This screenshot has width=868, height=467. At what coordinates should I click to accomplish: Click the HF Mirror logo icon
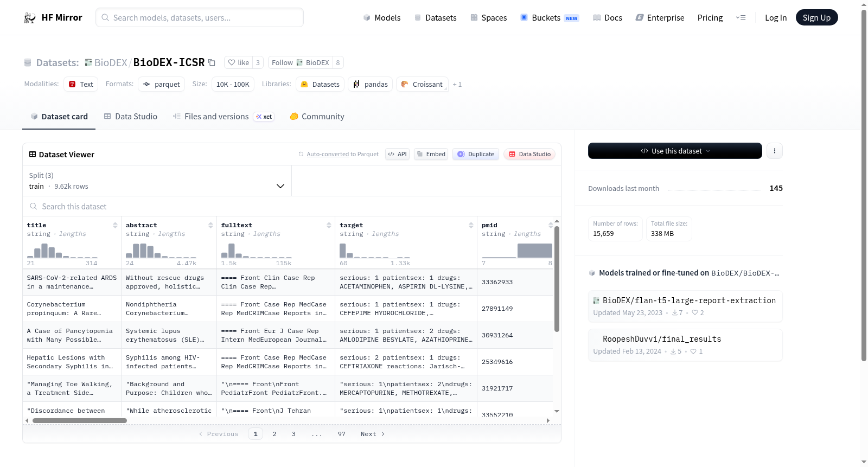coord(30,18)
